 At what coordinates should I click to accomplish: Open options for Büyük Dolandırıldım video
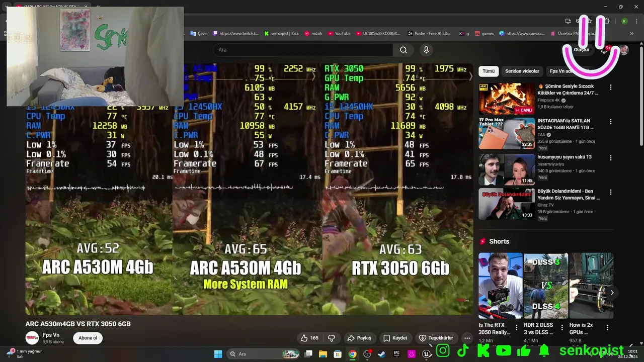pyautogui.click(x=611, y=193)
